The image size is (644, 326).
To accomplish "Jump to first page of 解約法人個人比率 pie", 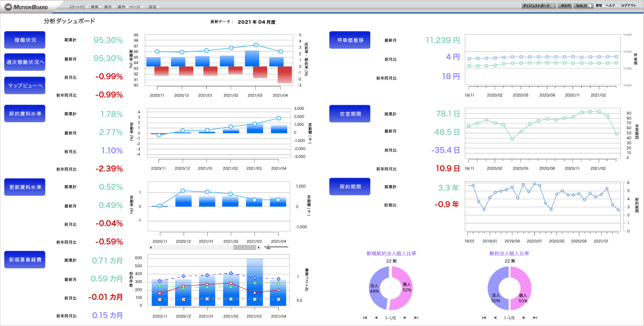I will tap(484, 317).
